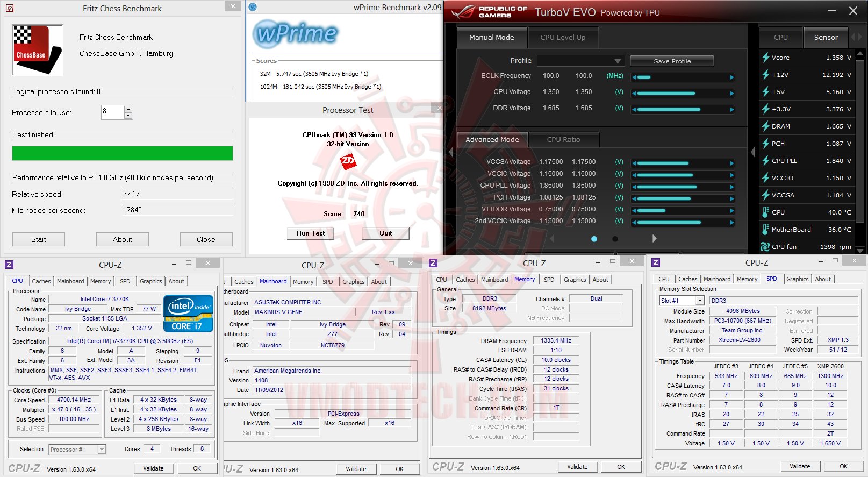Click the Z icon of the leftmost CPU-Z window
The width and height of the screenshot is (868, 477).
[x=9, y=265]
